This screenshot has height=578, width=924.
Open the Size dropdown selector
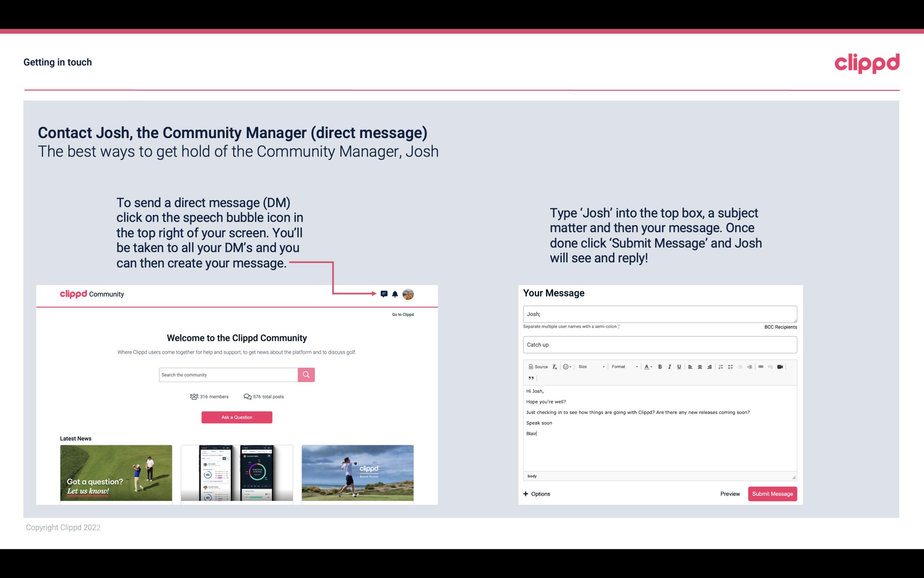coord(591,366)
